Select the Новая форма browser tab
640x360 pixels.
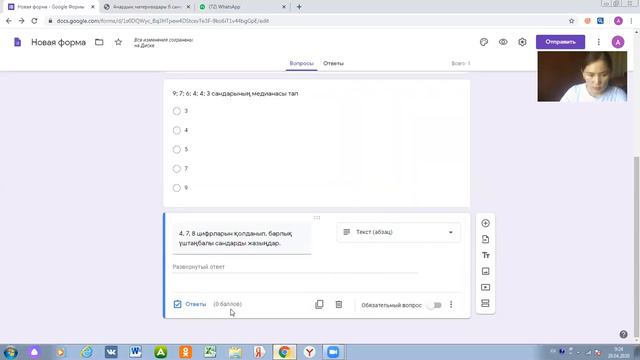point(51,7)
